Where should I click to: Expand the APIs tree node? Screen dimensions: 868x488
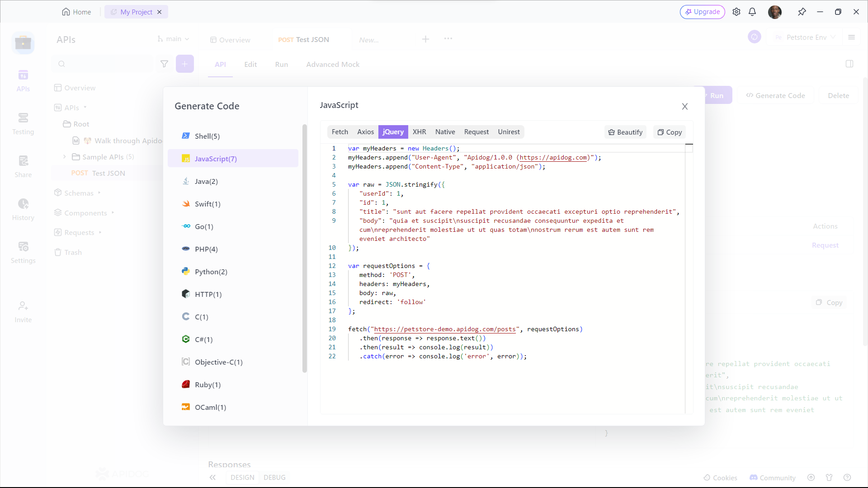click(x=85, y=108)
